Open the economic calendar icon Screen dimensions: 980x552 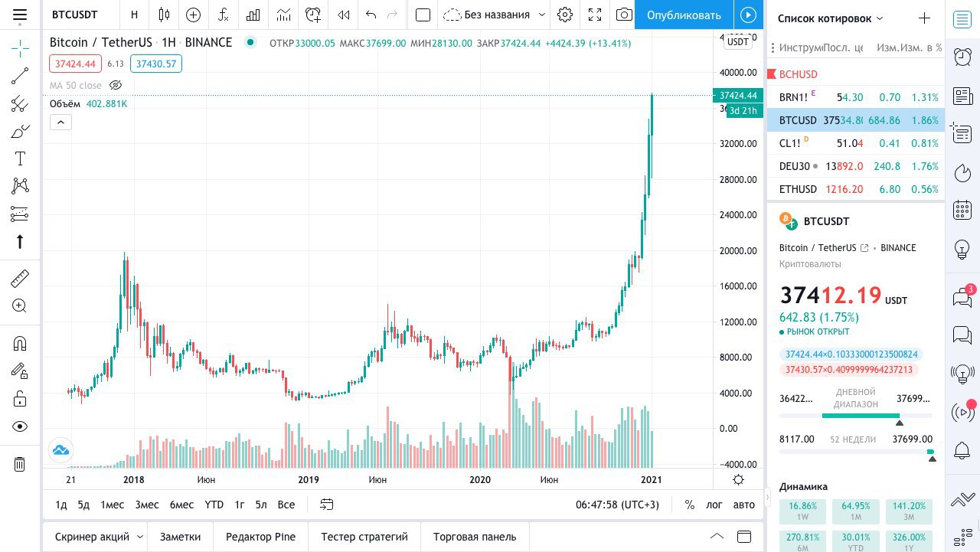[x=962, y=211]
